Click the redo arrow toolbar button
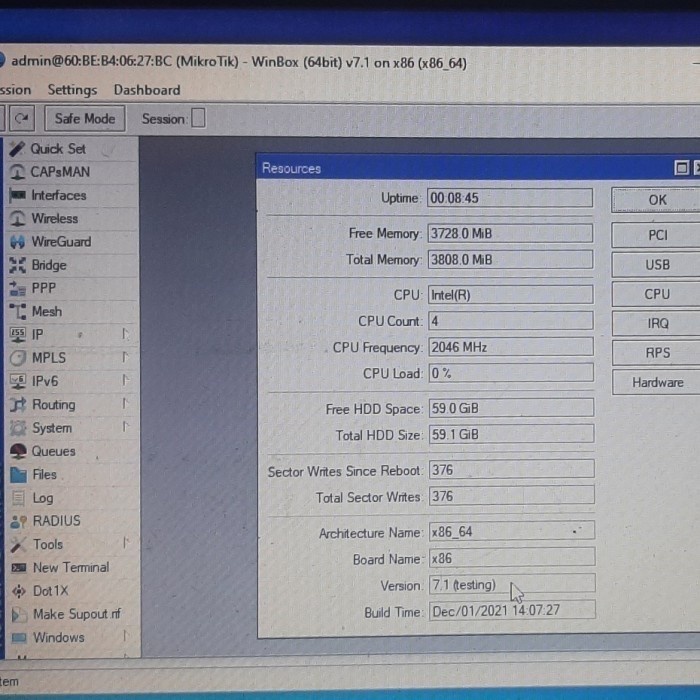The height and width of the screenshot is (700, 700). 21,118
